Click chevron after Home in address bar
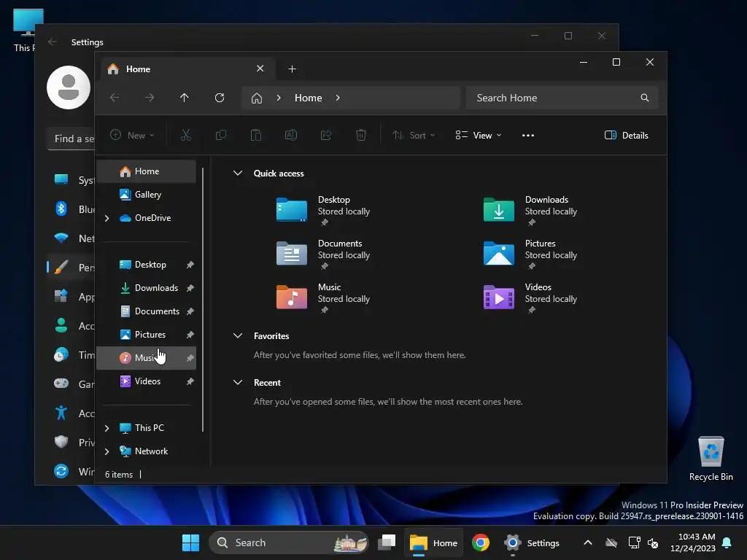 click(x=338, y=98)
